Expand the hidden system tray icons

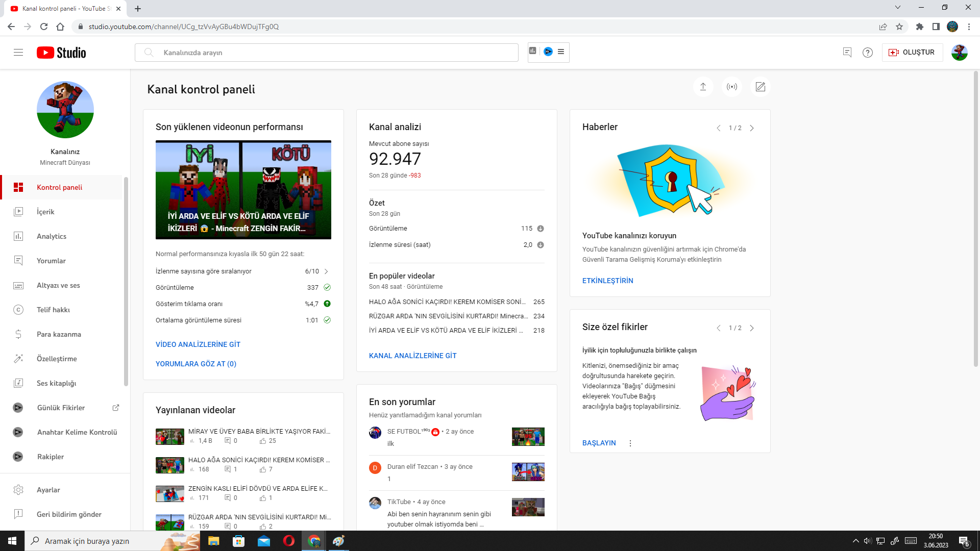(855, 541)
